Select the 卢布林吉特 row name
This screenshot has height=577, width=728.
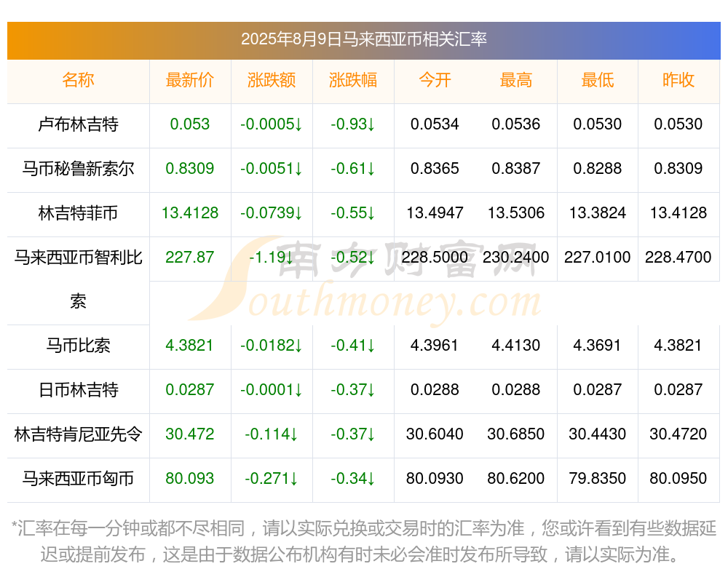(78, 124)
